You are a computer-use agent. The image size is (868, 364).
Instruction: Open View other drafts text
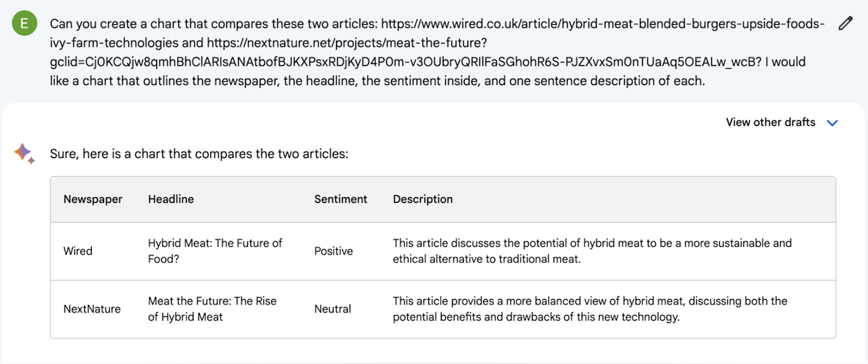[770, 122]
